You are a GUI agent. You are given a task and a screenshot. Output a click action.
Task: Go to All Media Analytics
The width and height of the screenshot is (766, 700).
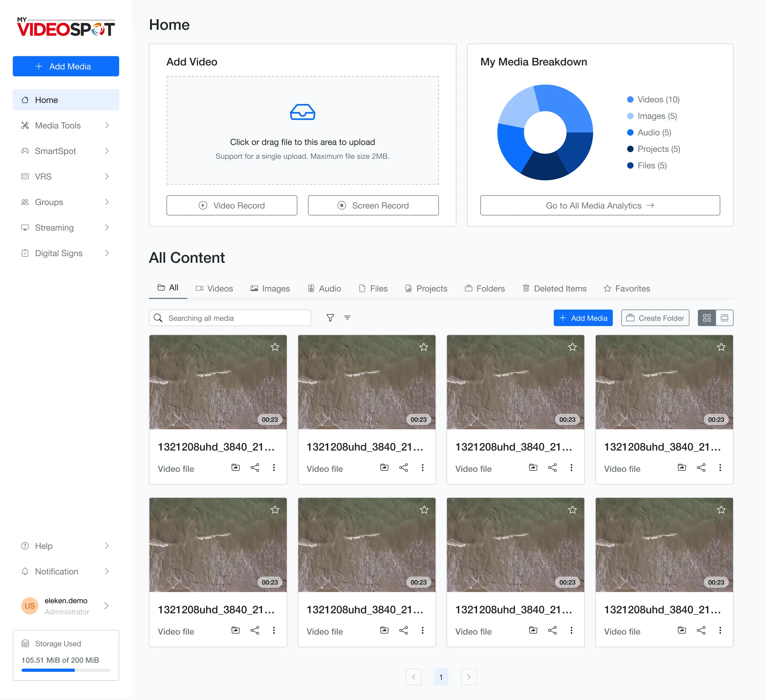pyautogui.click(x=600, y=206)
